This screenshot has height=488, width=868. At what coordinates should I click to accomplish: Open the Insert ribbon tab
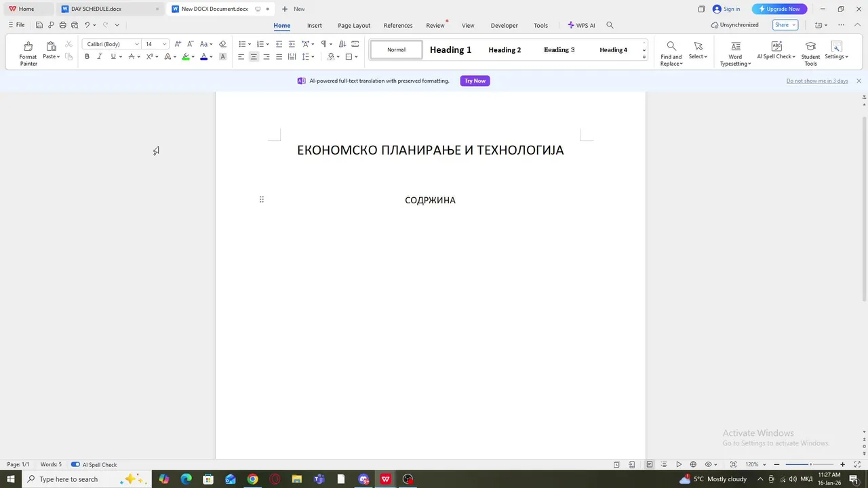click(315, 26)
